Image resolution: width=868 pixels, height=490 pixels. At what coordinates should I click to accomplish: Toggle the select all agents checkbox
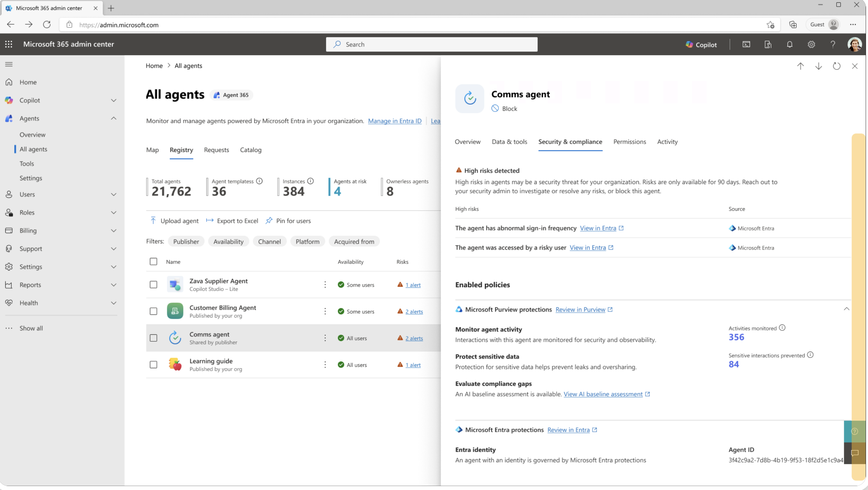[153, 262]
